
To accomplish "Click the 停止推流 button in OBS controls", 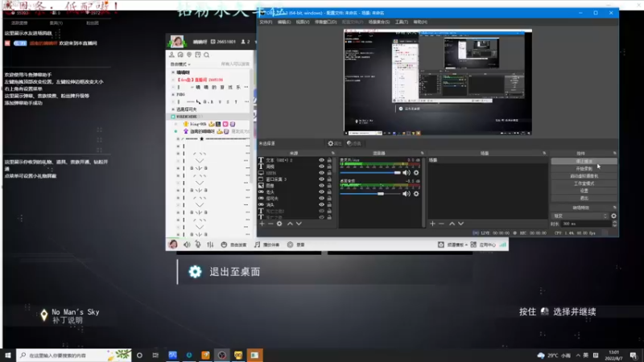I will pyautogui.click(x=584, y=162).
